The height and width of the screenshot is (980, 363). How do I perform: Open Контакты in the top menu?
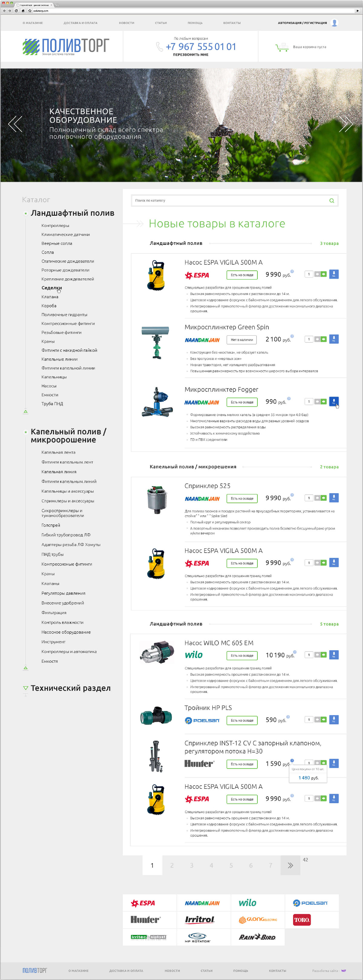(x=232, y=23)
